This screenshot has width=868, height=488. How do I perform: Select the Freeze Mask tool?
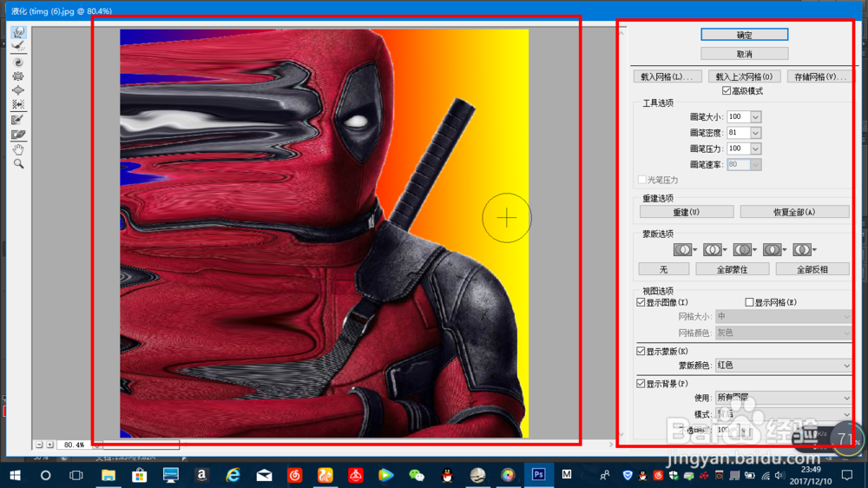point(18,120)
